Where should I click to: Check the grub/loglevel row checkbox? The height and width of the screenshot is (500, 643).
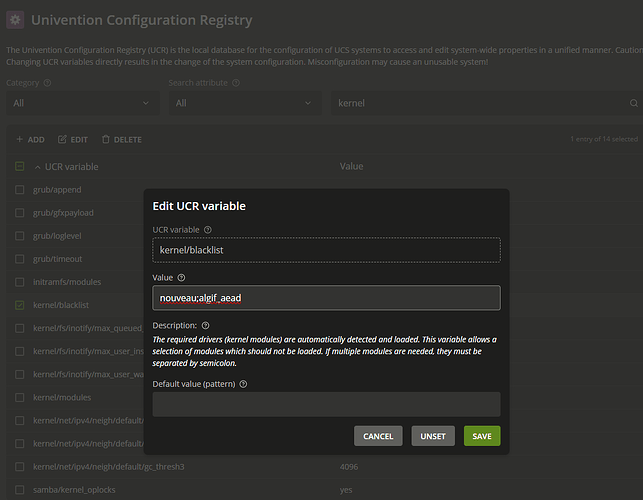click(19, 236)
